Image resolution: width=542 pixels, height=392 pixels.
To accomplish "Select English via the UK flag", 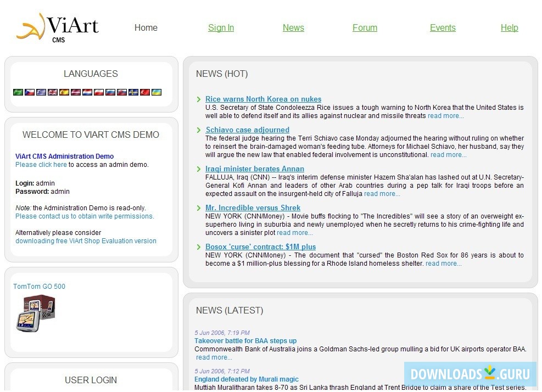I will (x=53, y=92).
